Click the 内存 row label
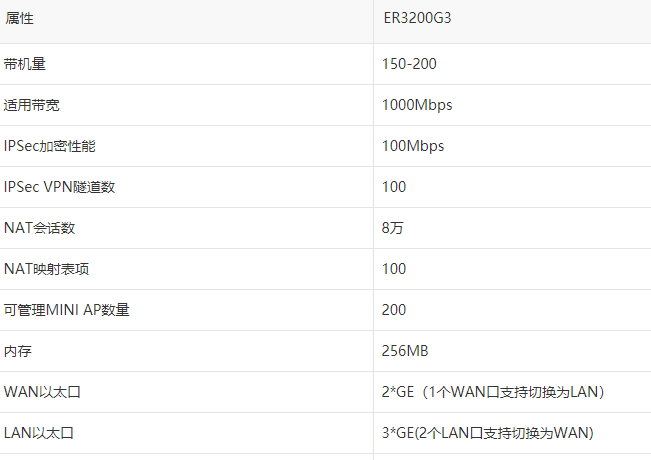The height and width of the screenshot is (460, 651). coord(18,351)
